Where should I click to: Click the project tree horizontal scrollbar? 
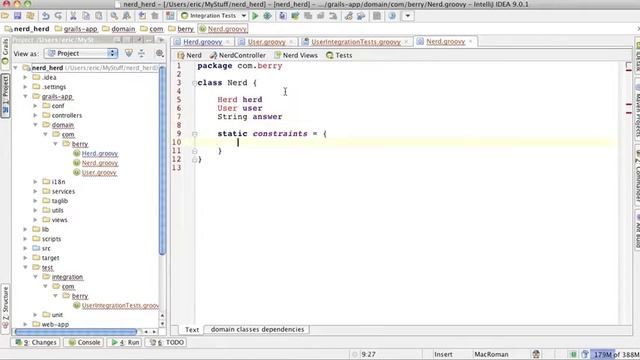(x=76, y=332)
